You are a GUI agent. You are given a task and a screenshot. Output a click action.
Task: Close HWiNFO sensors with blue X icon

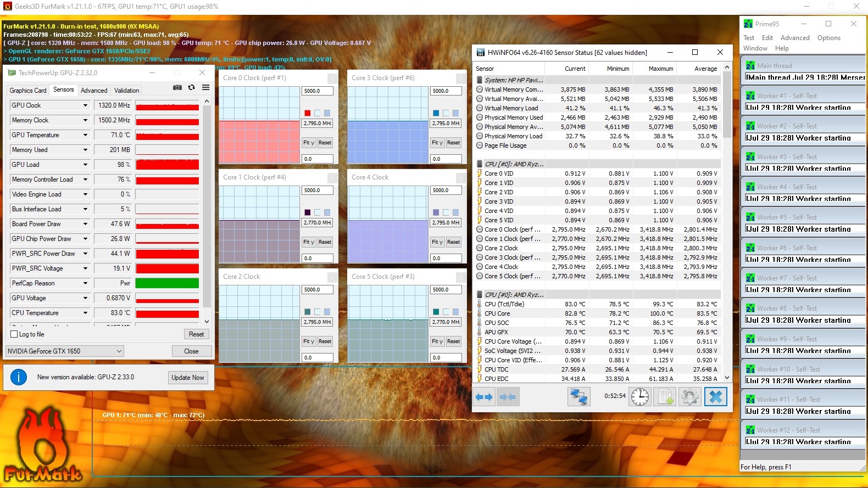coord(715,396)
